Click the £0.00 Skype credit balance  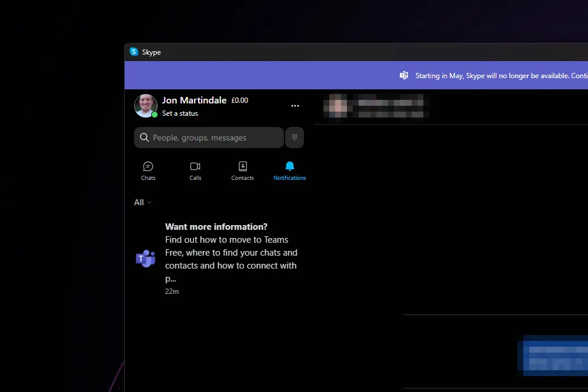click(239, 100)
